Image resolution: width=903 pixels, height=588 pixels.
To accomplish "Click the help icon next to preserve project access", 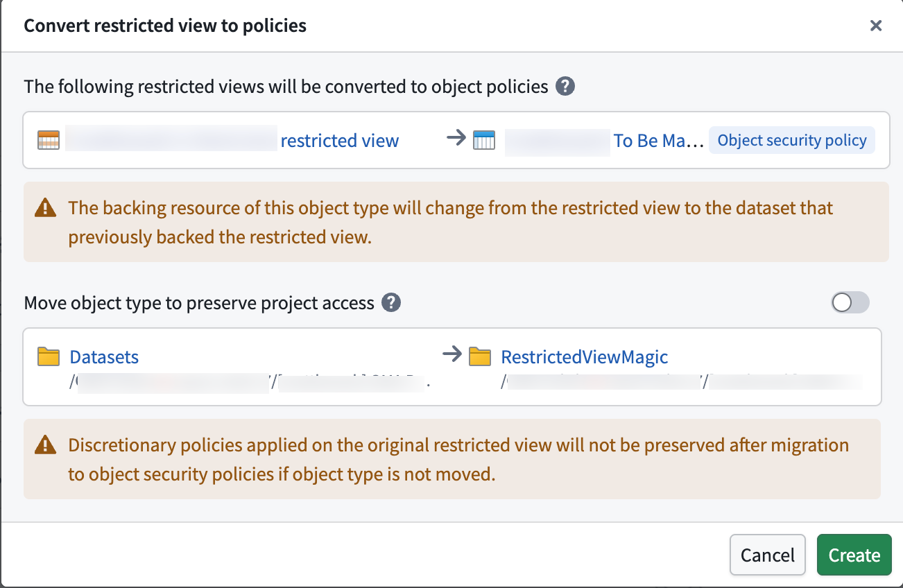I will [390, 302].
